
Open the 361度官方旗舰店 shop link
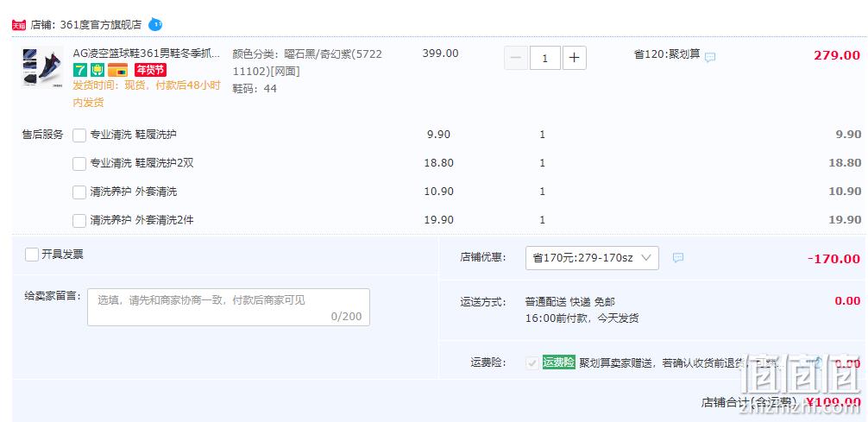[100, 25]
